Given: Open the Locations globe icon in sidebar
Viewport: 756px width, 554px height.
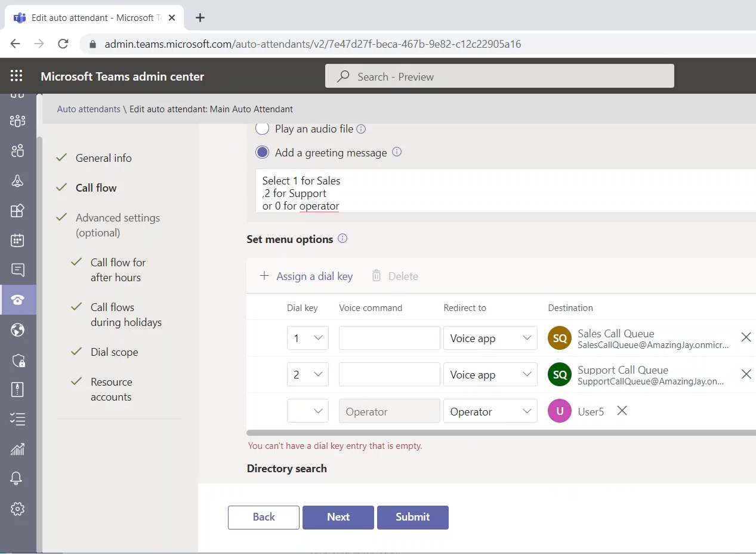Looking at the screenshot, I should [17, 330].
